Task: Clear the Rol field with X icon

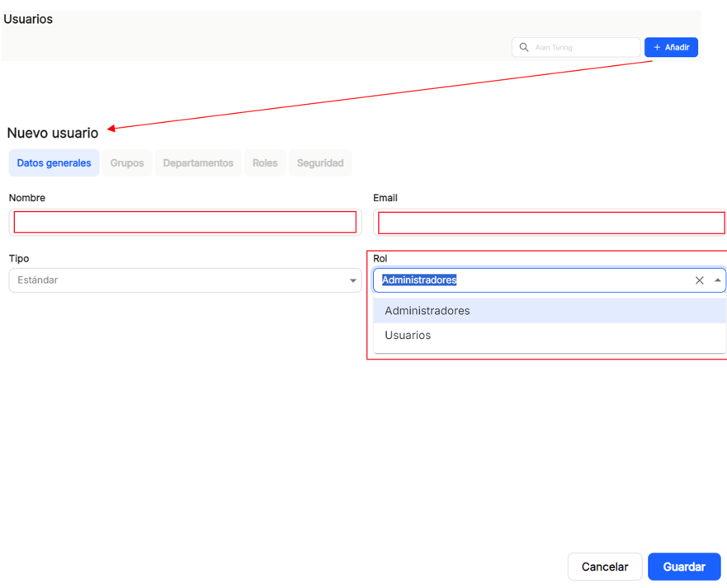Action: 699,280
